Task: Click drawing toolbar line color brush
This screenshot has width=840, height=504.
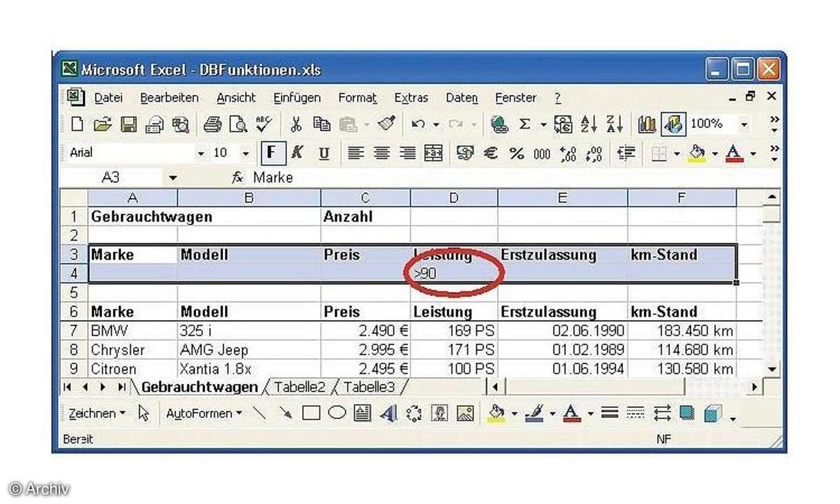Action: 534,414
